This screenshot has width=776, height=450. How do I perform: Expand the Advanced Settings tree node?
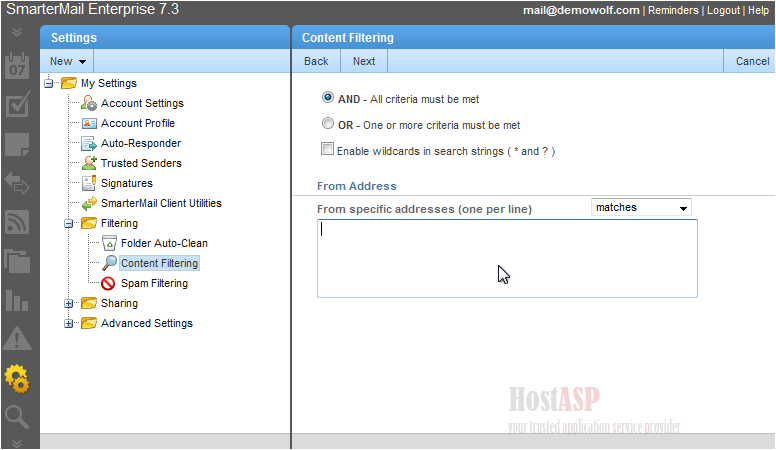click(x=68, y=323)
